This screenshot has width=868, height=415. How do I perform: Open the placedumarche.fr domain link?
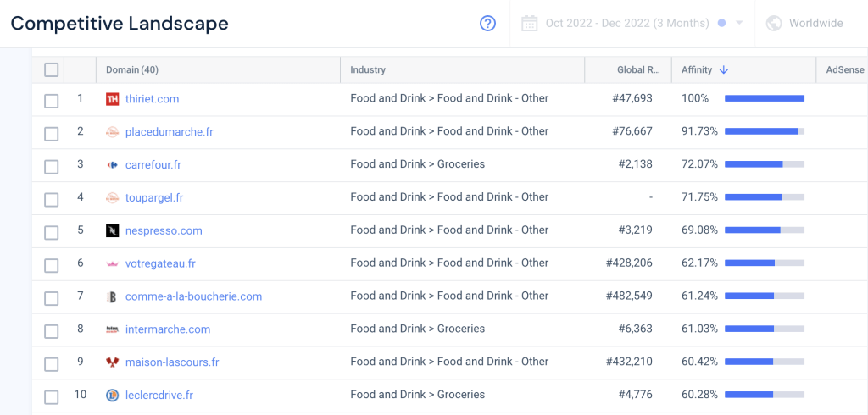169,132
